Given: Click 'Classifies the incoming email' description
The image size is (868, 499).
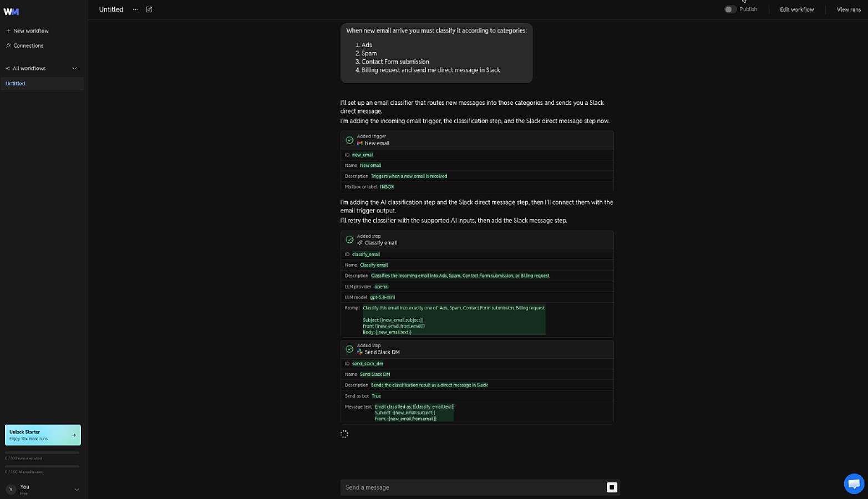Looking at the screenshot, I should (460, 276).
